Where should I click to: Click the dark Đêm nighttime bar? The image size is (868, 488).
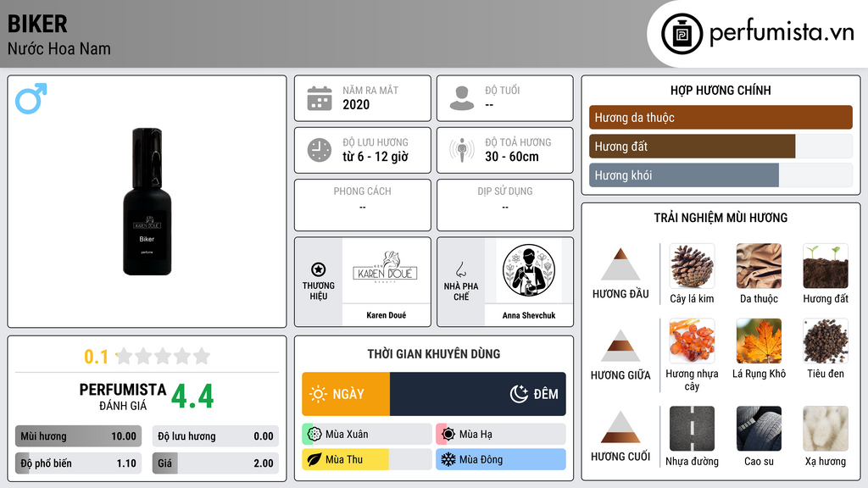pyautogui.click(x=478, y=394)
